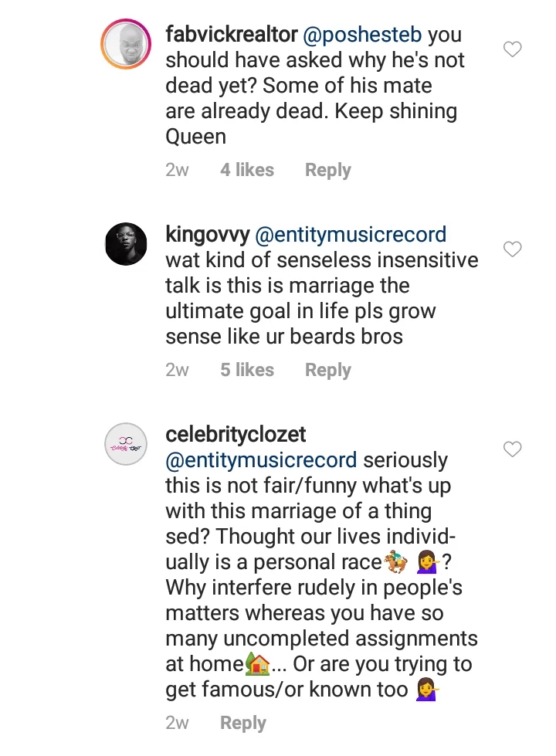This screenshot has height=756, width=556.
Task: Go to the celebrityclozet username
Action: tap(237, 435)
